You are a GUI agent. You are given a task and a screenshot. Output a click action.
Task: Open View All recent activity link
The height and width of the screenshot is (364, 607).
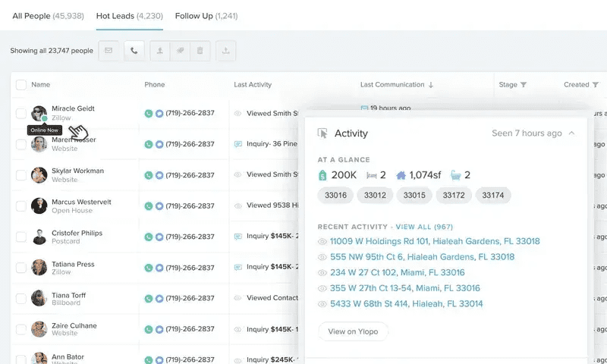[424, 227]
